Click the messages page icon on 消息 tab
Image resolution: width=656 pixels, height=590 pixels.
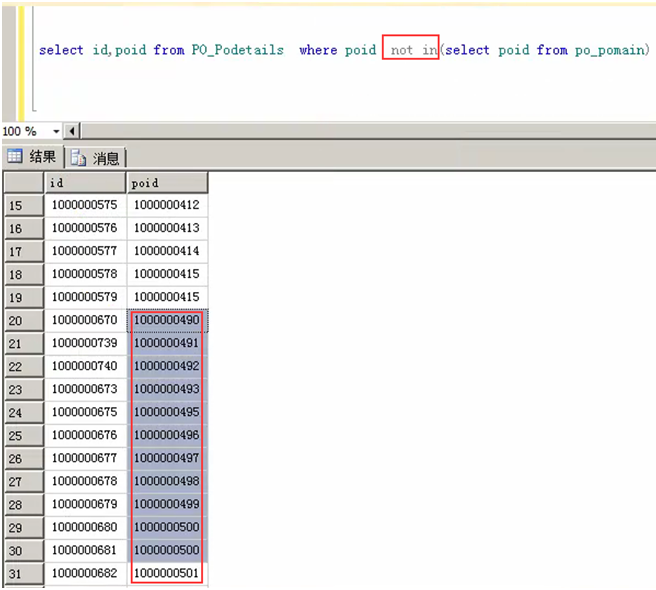click(x=78, y=158)
